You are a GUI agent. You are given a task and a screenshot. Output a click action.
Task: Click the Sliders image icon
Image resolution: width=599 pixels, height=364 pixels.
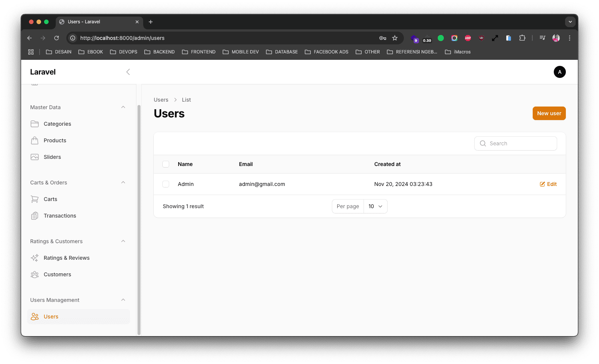click(x=35, y=157)
